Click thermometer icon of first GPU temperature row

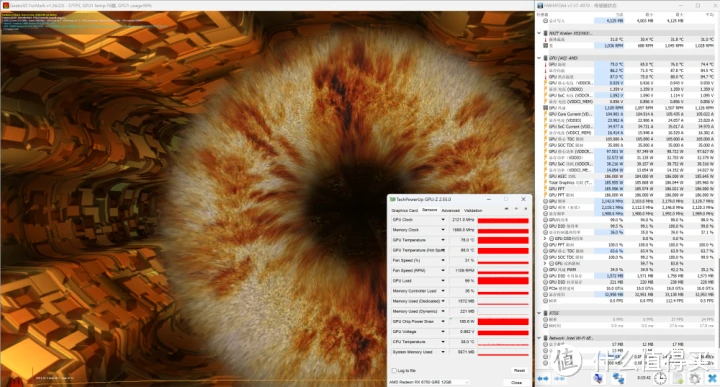(x=546, y=65)
